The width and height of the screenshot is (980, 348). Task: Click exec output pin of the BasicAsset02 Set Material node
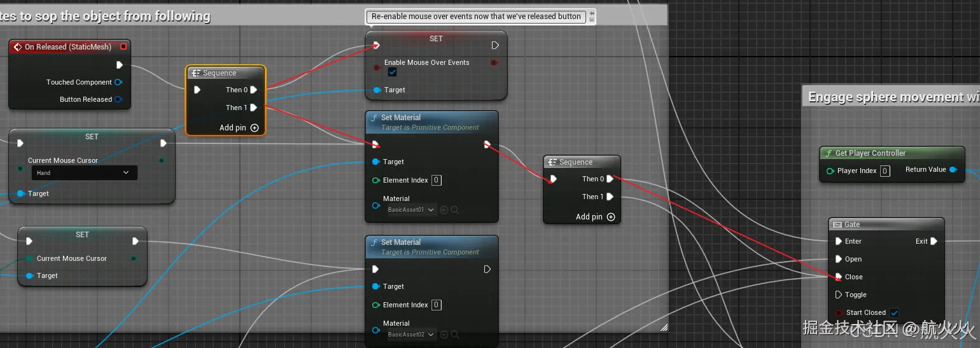point(487,269)
